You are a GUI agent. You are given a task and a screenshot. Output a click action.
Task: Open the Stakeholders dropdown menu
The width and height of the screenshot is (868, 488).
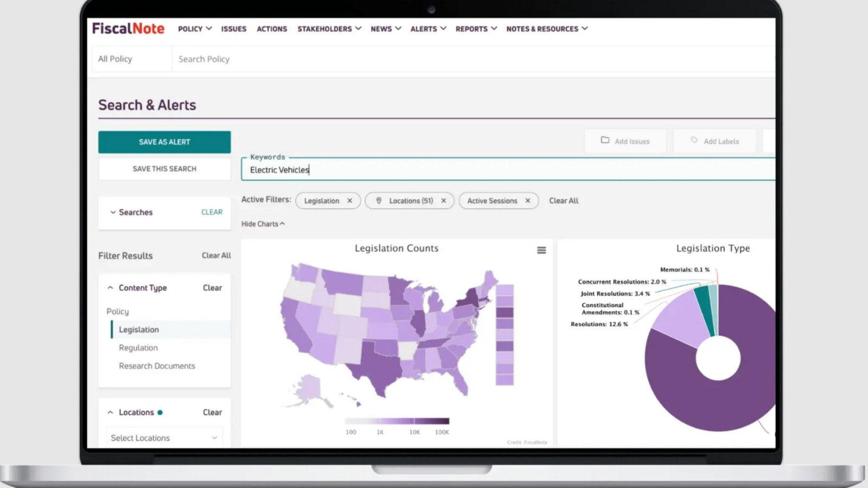point(329,29)
